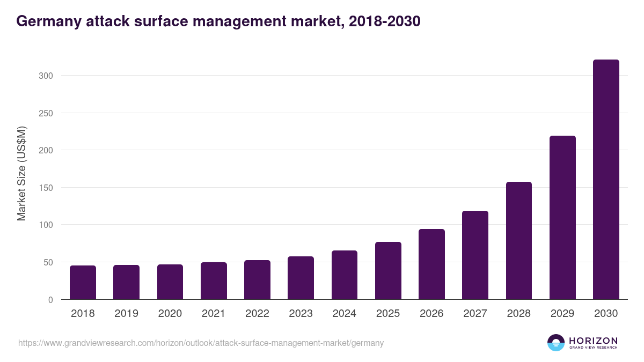Viewport: 644px width, 362px height.
Task: Click the 2025 year label
Action: (388, 313)
